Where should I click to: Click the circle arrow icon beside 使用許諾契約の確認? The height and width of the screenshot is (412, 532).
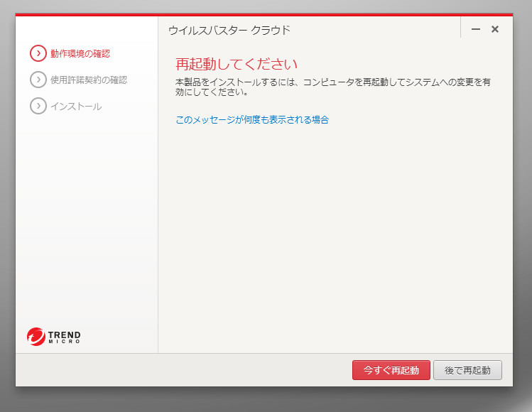[x=38, y=80]
